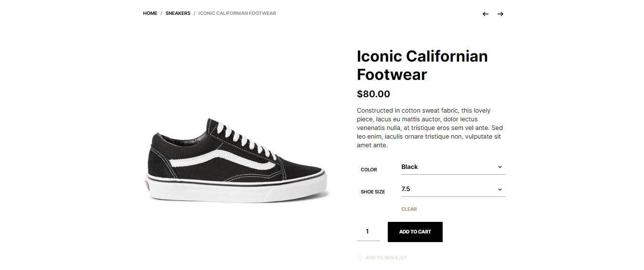Screen dimensions: 644x270
Task: Click the heart wishlist icon
Action: pos(359,258)
